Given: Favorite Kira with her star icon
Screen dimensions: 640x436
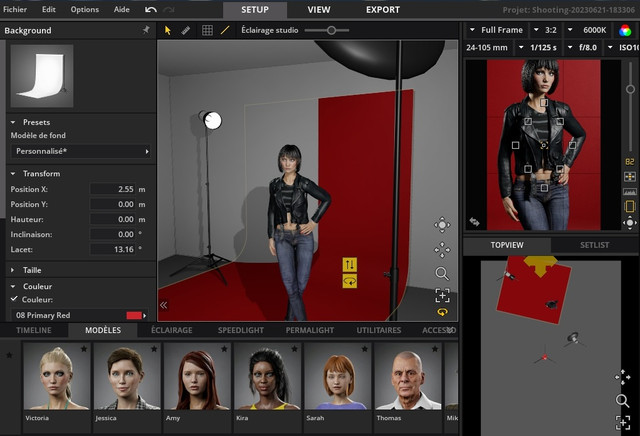Looking at the screenshot, I should click(294, 349).
